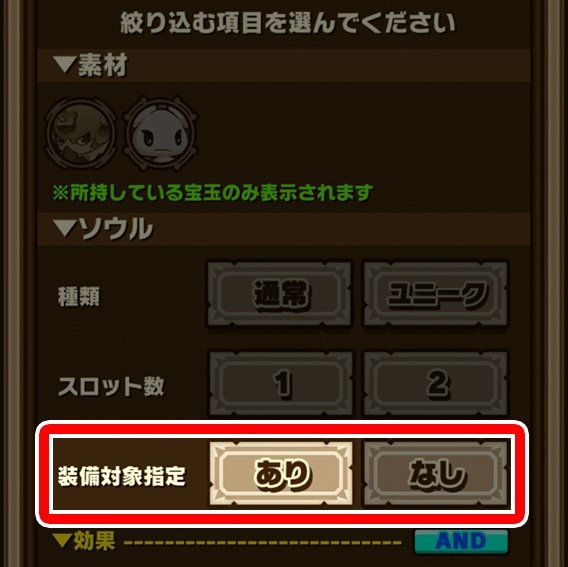
Task: Filter by slot count 2
Action: click(x=436, y=383)
